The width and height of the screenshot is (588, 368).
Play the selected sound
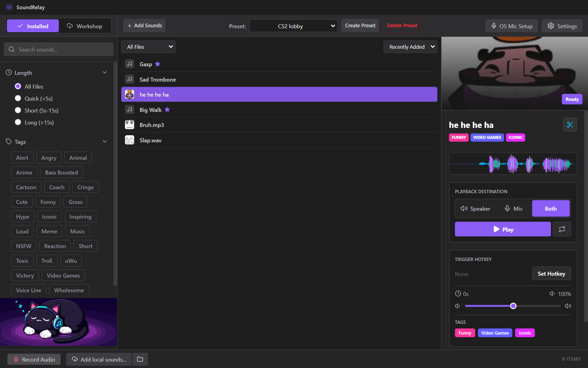[503, 229]
